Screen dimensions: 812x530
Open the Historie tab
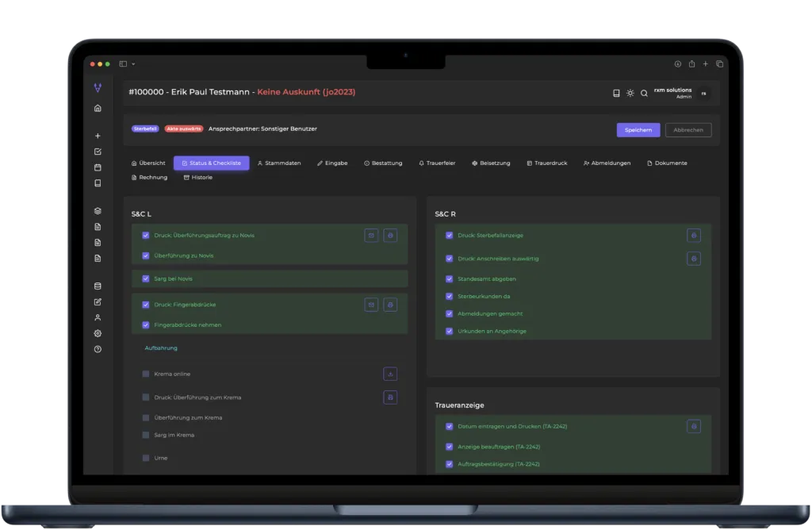197,177
